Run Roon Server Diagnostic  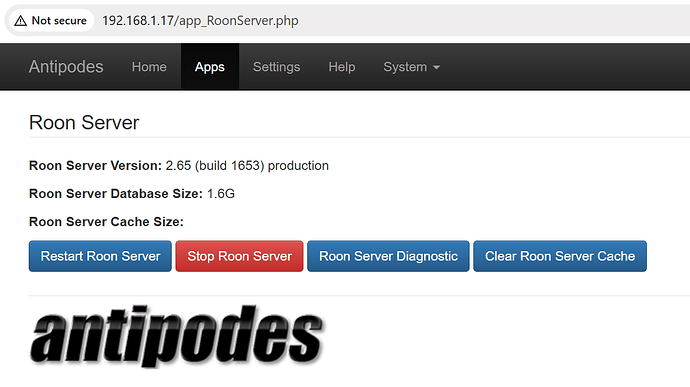click(389, 256)
